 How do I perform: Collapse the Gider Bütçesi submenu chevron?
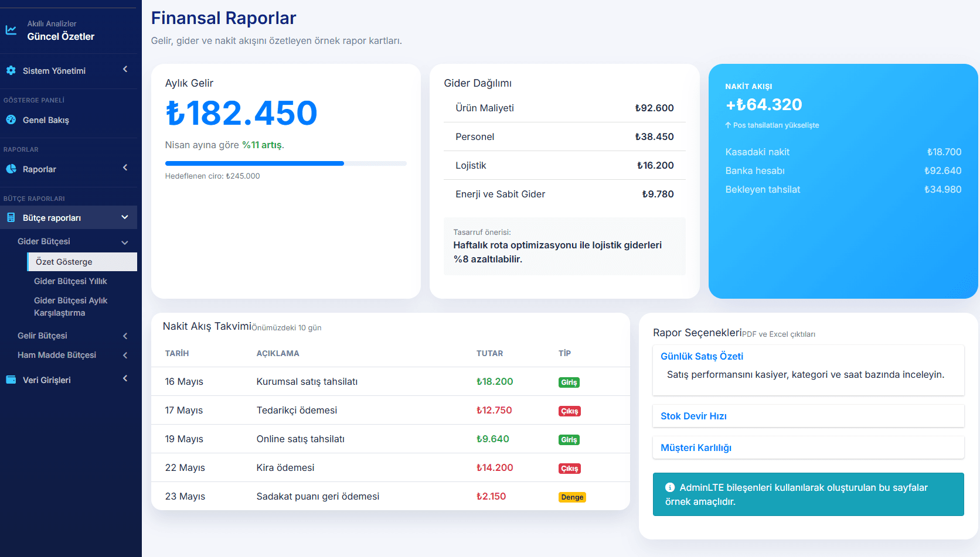tap(125, 242)
